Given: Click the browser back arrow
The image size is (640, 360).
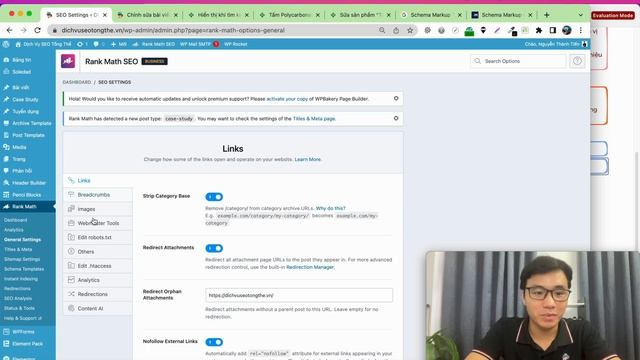Looking at the screenshot, I should (9, 30).
